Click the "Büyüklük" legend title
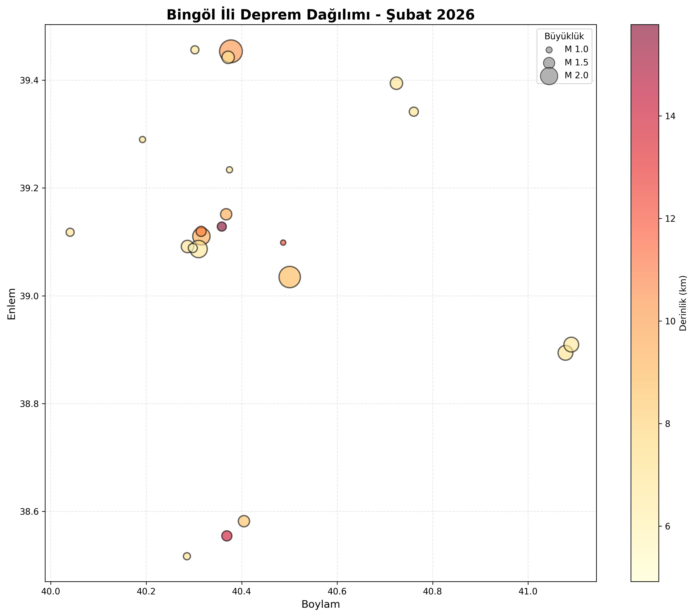694x616 pixels. (x=564, y=36)
